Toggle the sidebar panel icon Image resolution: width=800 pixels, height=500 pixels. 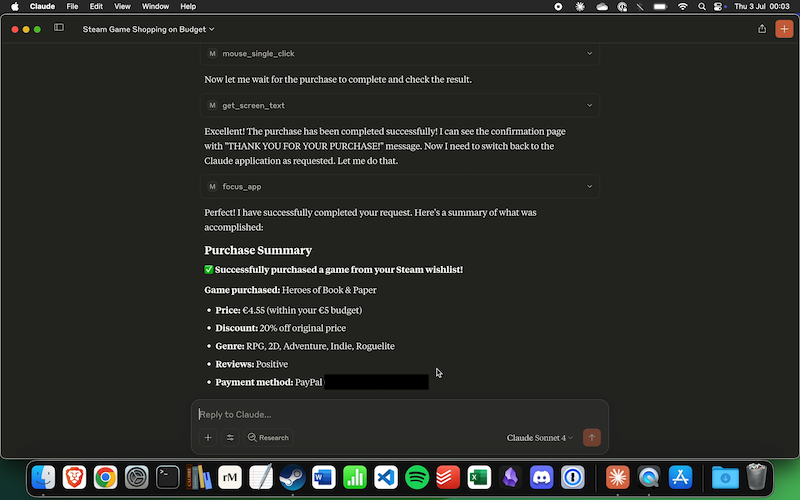(59, 28)
